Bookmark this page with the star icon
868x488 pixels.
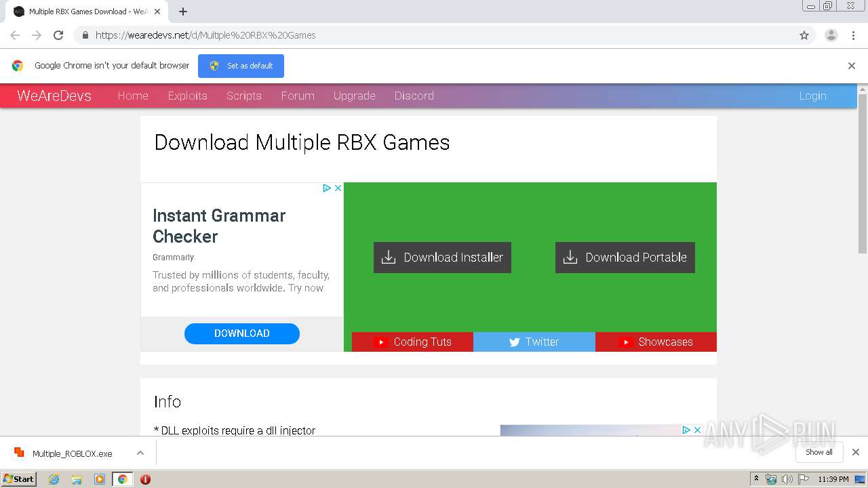coord(804,35)
